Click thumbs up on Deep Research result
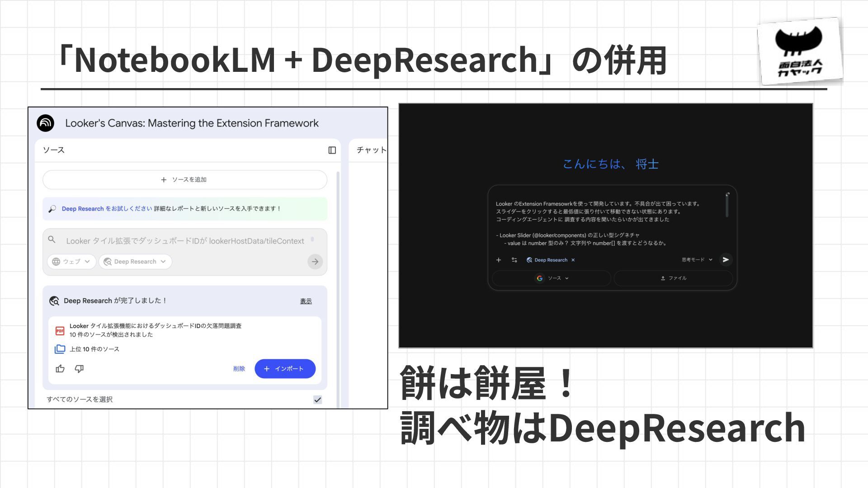Screen dimensions: 868x488 [60, 369]
